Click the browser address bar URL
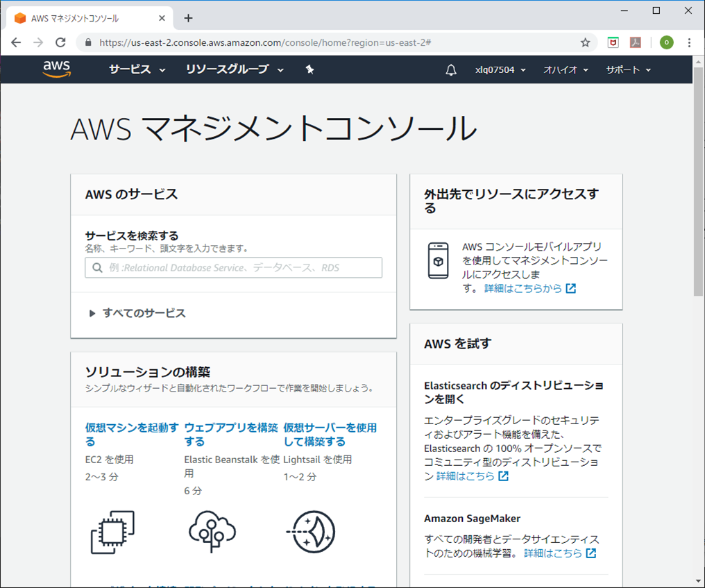The width and height of the screenshot is (705, 588). [265, 43]
